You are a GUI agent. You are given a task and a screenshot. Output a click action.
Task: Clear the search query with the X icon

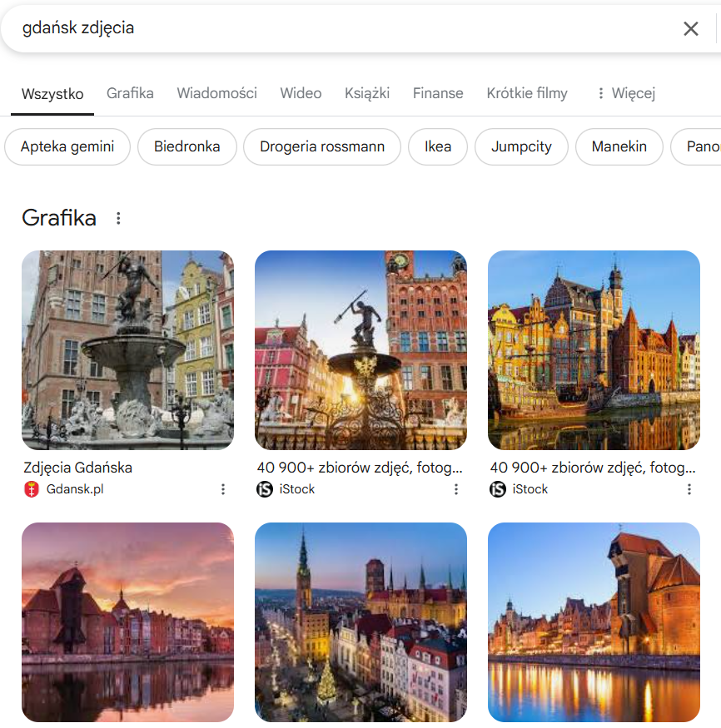pyautogui.click(x=691, y=28)
